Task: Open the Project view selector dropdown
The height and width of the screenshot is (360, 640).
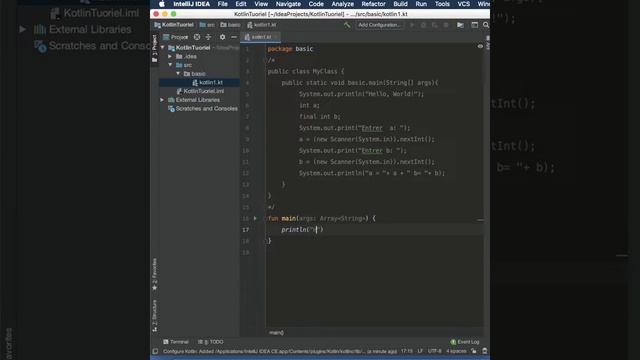Action: click(176, 37)
